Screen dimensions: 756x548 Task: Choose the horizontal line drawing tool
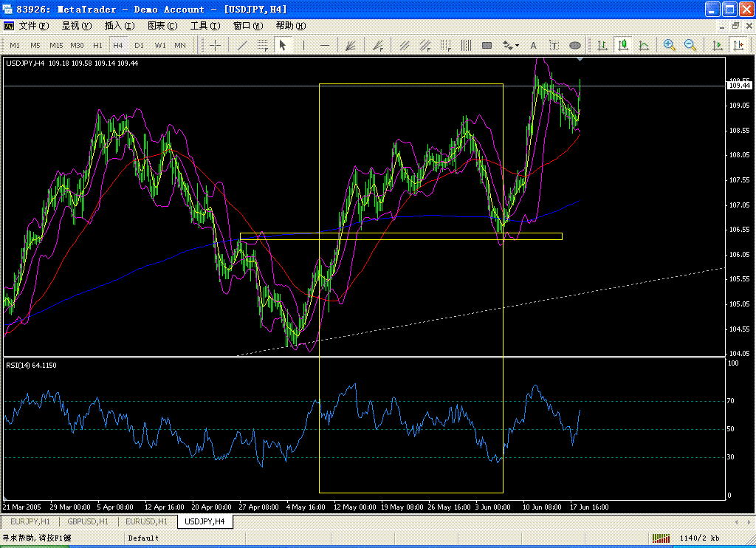(x=325, y=45)
